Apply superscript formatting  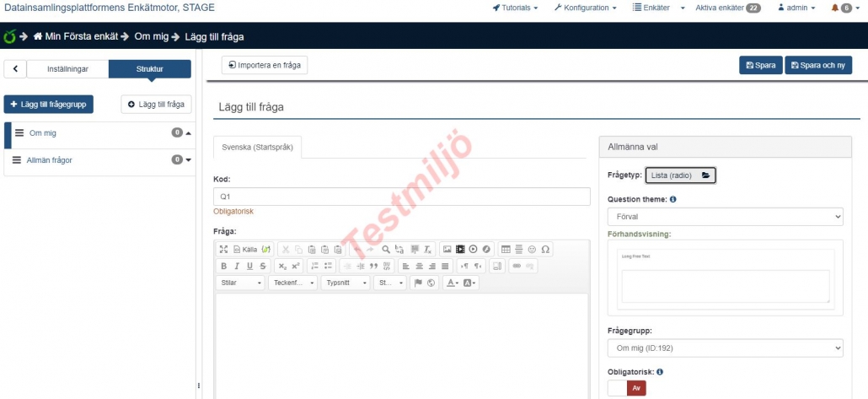[296, 266]
